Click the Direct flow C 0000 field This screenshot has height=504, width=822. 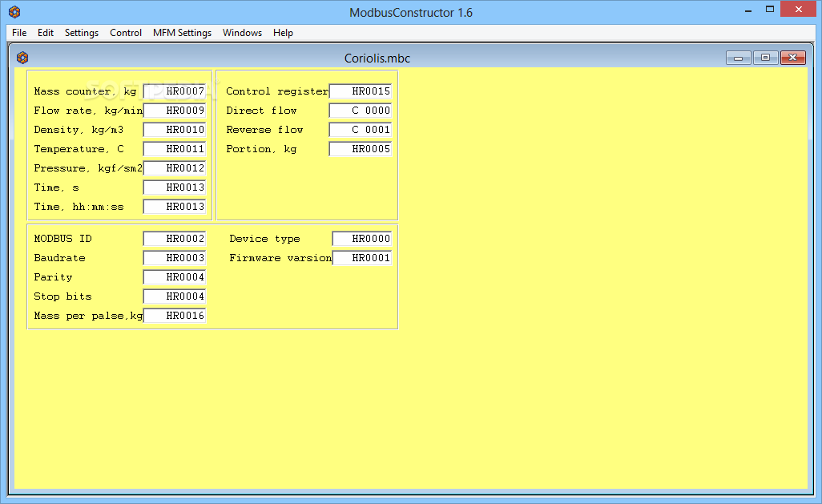point(361,111)
